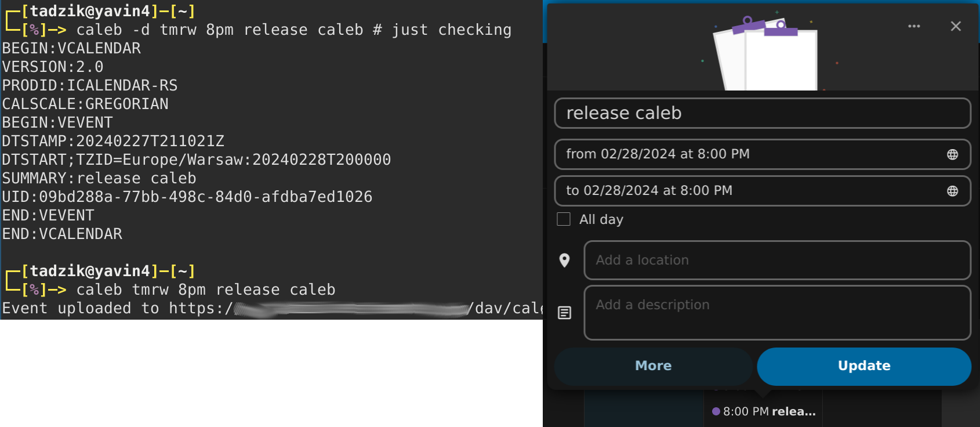Click the description lines icon
The width and height of the screenshot is (980, 427).
coord(564,313)
